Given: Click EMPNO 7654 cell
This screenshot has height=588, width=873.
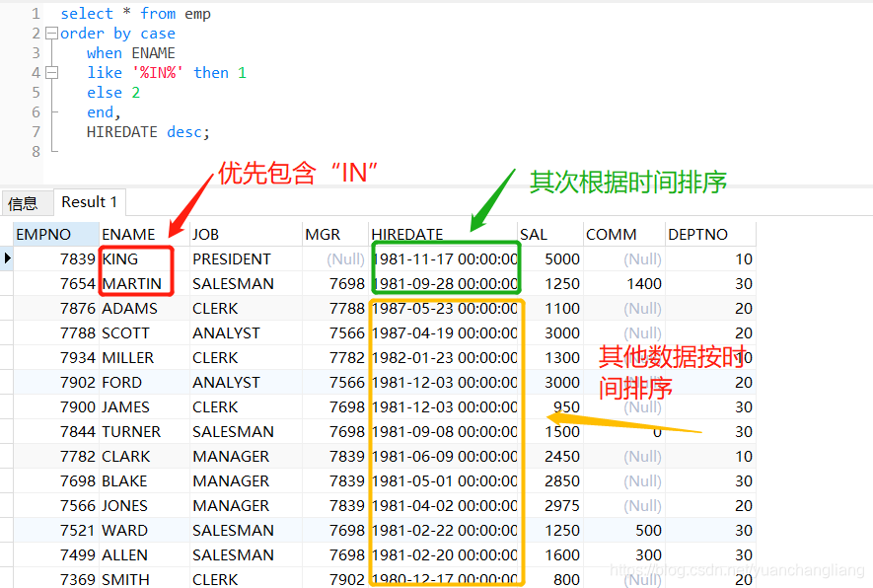Looking at the screenshot, I should pyautogui.click(x=55, y=283).
